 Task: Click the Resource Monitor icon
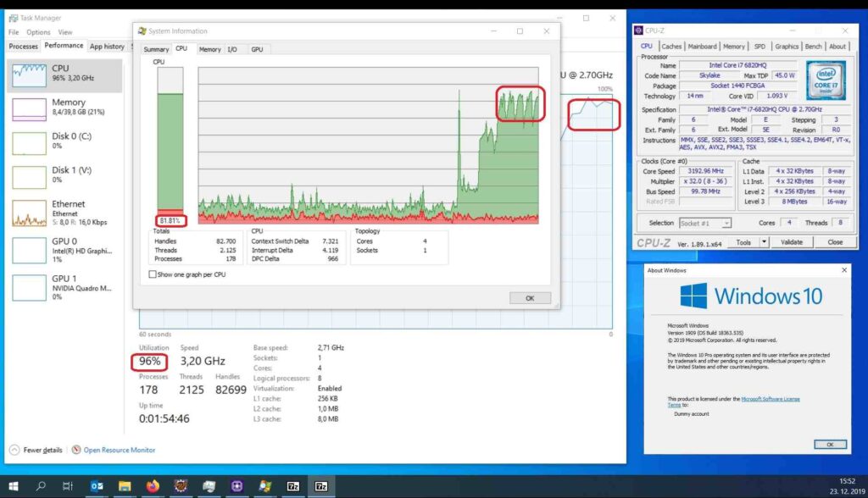pyautogui.click(x=76, y=450)
